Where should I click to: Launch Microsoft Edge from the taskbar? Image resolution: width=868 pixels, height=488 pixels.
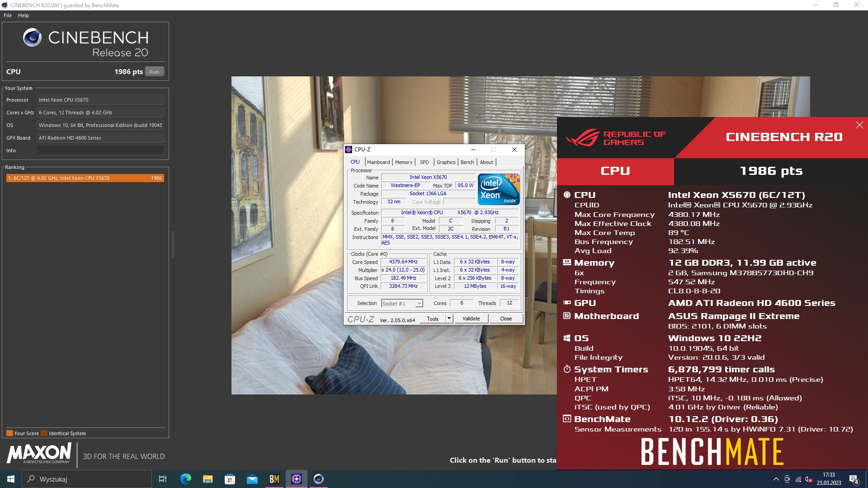tap(185, 479)
